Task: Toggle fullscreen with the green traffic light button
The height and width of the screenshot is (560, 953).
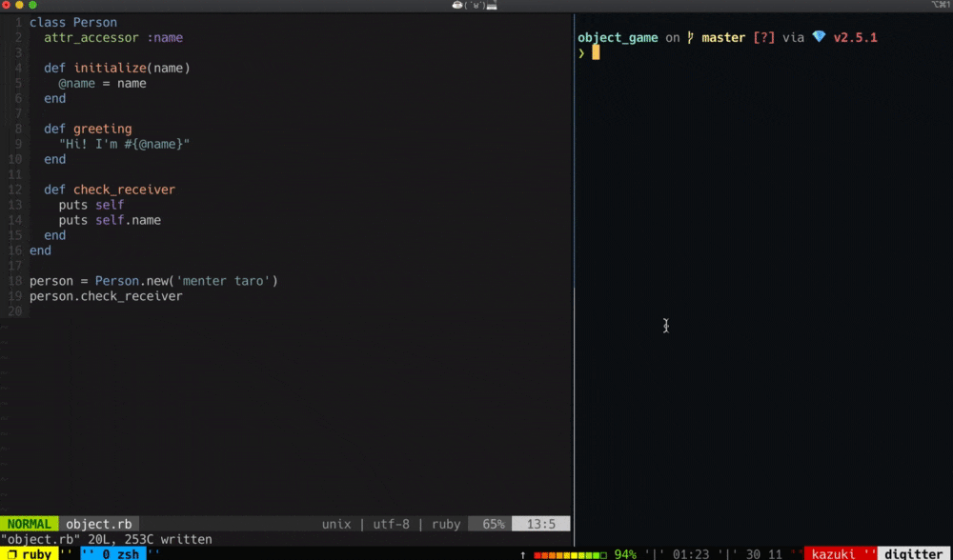Action: pos(31,4)
